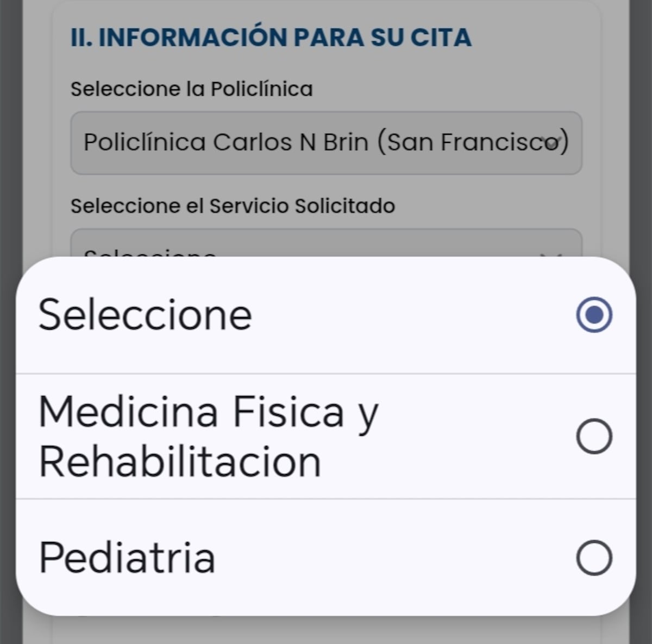
Task: Tap the Seleccione option text in popup
Action: pos(145,315)
